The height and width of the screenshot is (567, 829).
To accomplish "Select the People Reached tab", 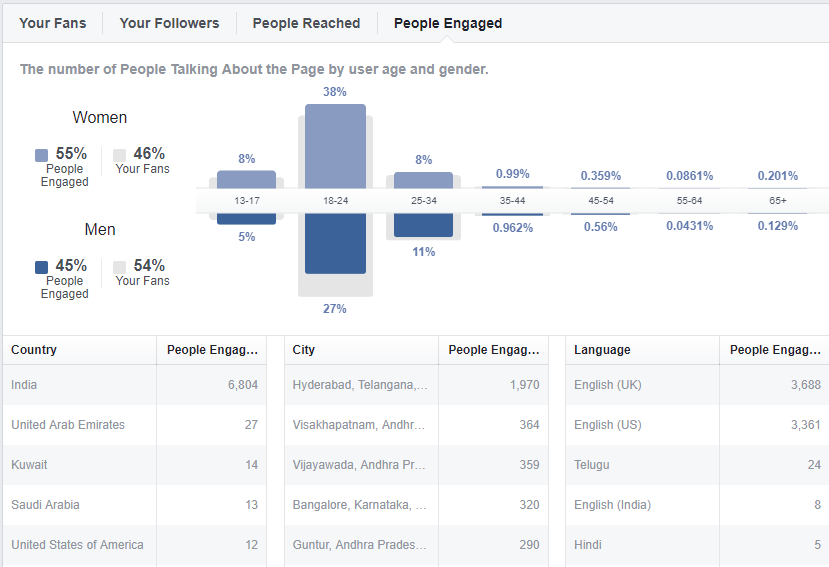I will click(306, 23).
